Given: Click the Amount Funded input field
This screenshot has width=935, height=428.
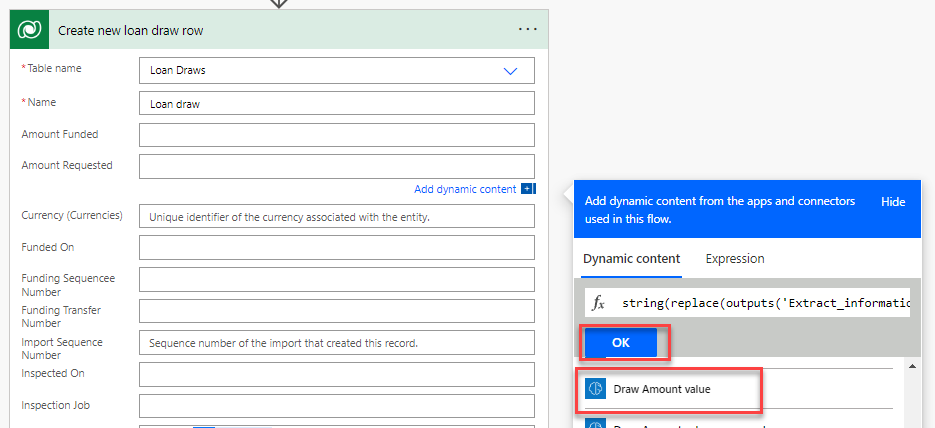Looking at the screenshot, I should tap(337, 135).
